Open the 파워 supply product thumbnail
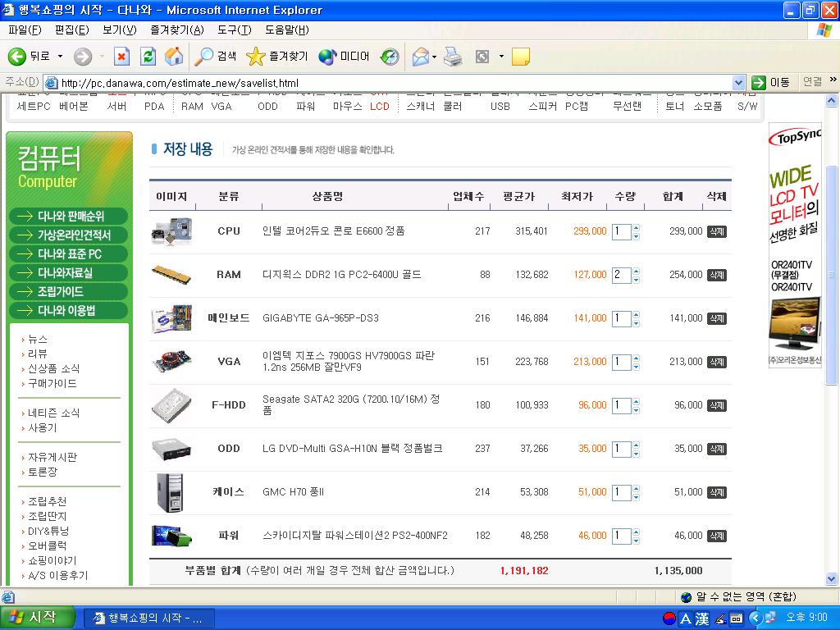 pos(171,536)
